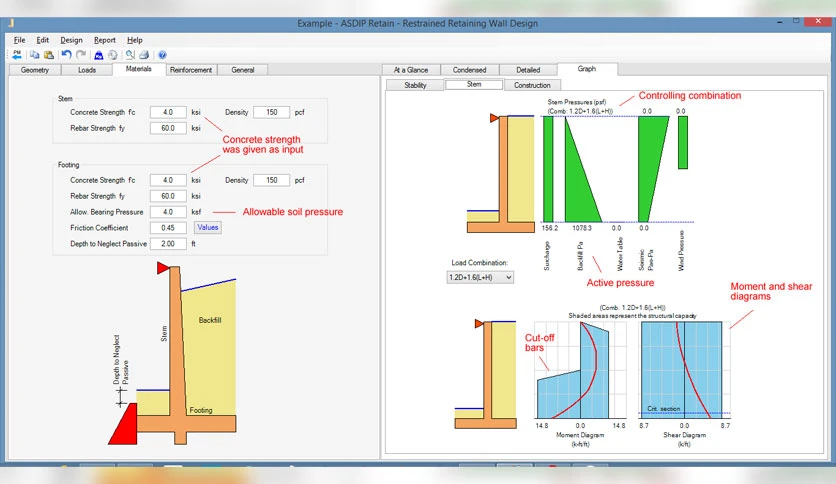Screen dimensions: 836x484
Task: Select the Stem sub-tab
Action: click(x=474, y=84)
